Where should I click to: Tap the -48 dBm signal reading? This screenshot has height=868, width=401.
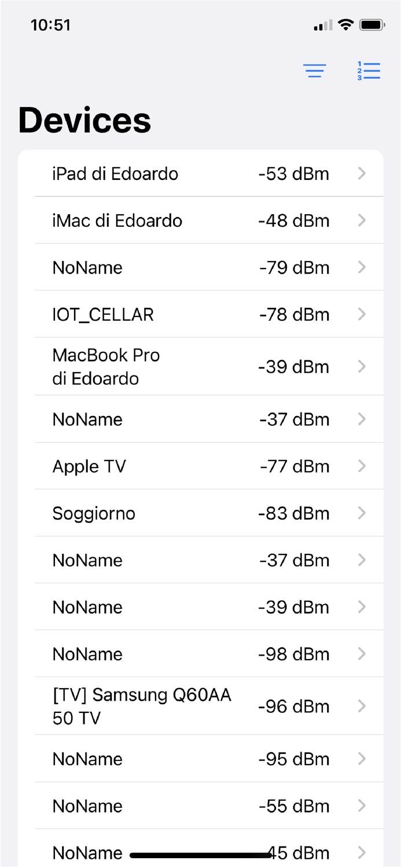tap(294, 220)
